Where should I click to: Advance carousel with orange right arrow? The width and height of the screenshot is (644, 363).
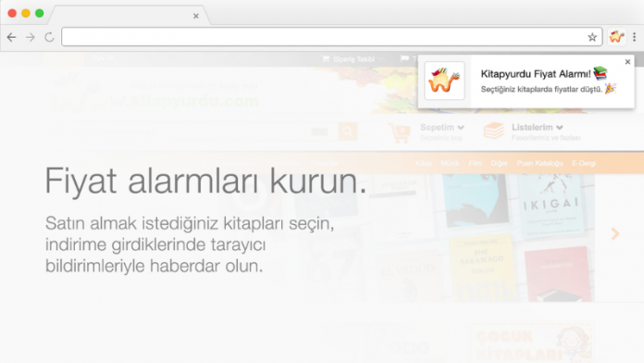point(614,234)
